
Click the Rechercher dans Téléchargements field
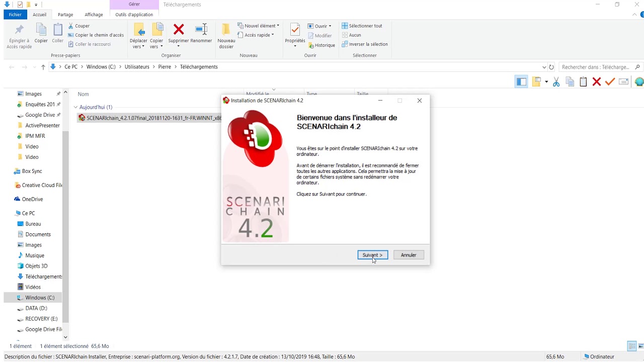[x=600, y=67]
